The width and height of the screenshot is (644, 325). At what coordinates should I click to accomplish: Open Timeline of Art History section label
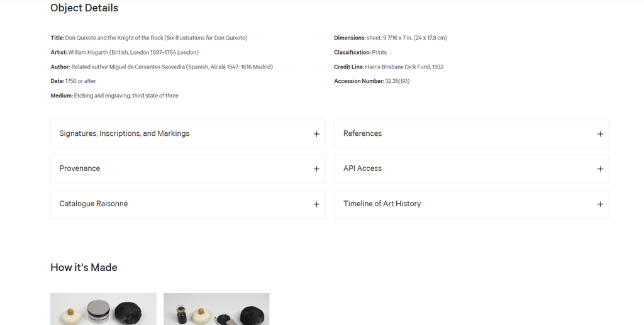[382, 204]
